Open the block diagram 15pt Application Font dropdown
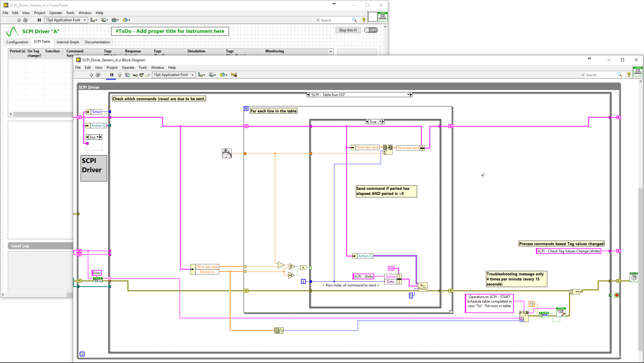This screenshot has width=644, height=363. [174, 75]
